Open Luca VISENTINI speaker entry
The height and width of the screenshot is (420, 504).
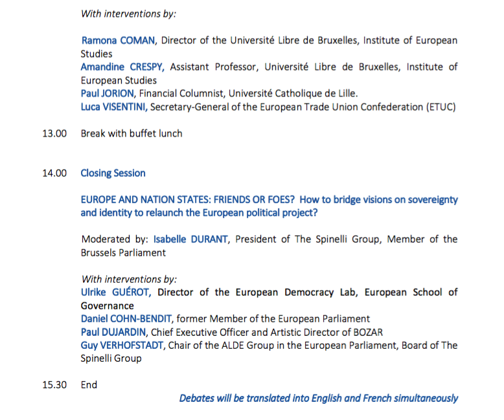[114, 107]
